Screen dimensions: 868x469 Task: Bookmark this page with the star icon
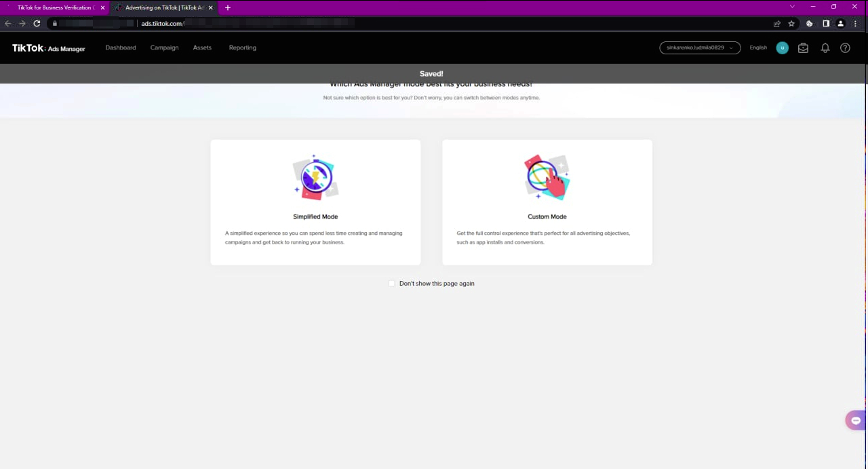791,23
